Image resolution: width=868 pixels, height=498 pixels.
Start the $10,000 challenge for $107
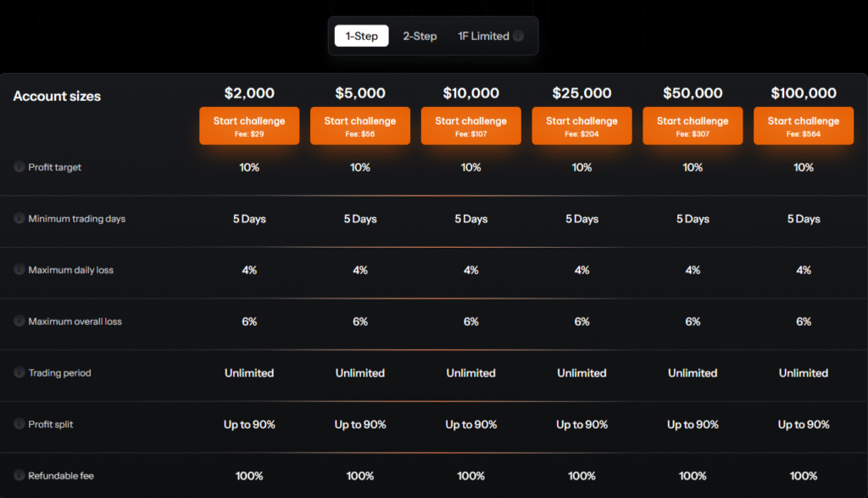pos(470,126)
